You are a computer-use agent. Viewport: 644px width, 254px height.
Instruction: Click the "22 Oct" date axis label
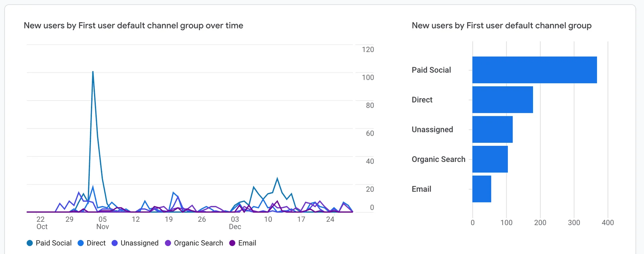point(42,223)
